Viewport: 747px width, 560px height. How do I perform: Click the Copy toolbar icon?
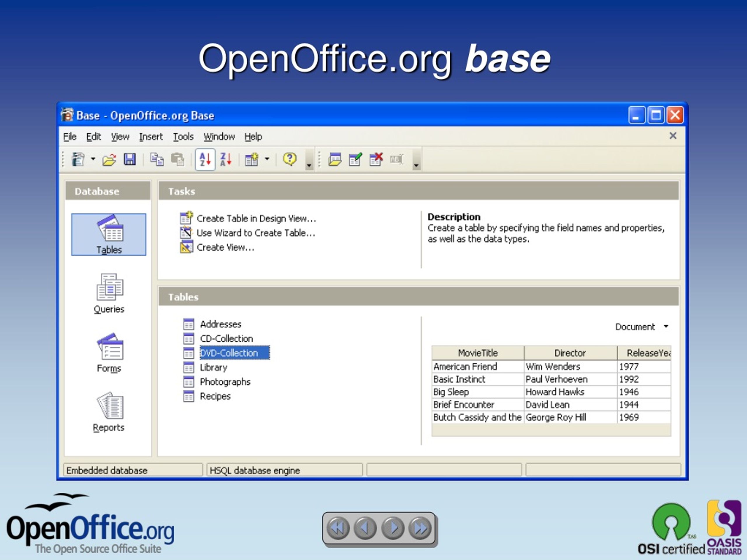tap(157, 159)
